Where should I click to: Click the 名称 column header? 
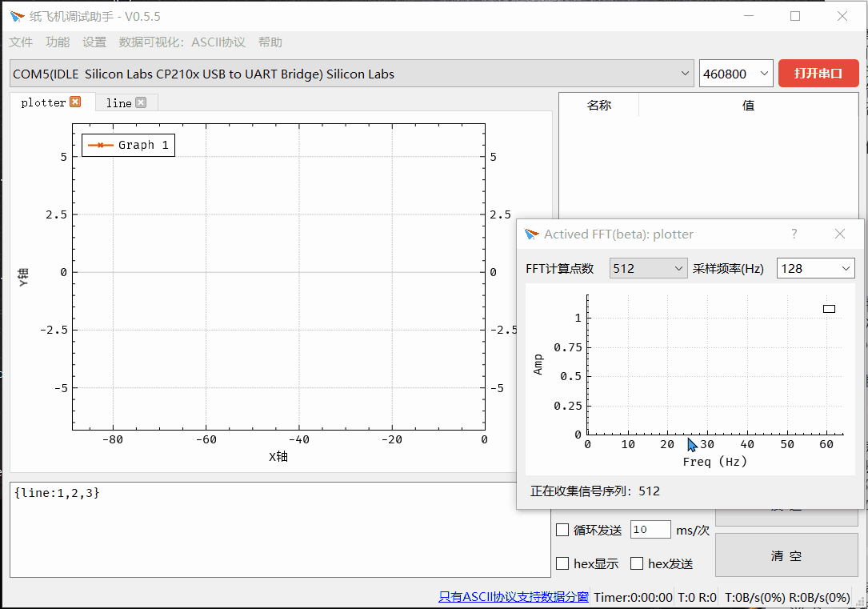pyautogui.click(x=599, y=105)
